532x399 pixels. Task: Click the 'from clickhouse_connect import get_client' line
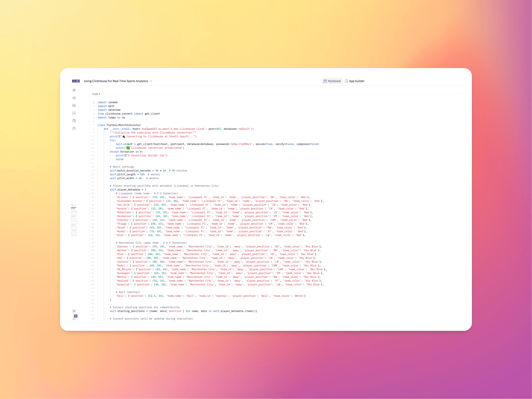[129, 114]
